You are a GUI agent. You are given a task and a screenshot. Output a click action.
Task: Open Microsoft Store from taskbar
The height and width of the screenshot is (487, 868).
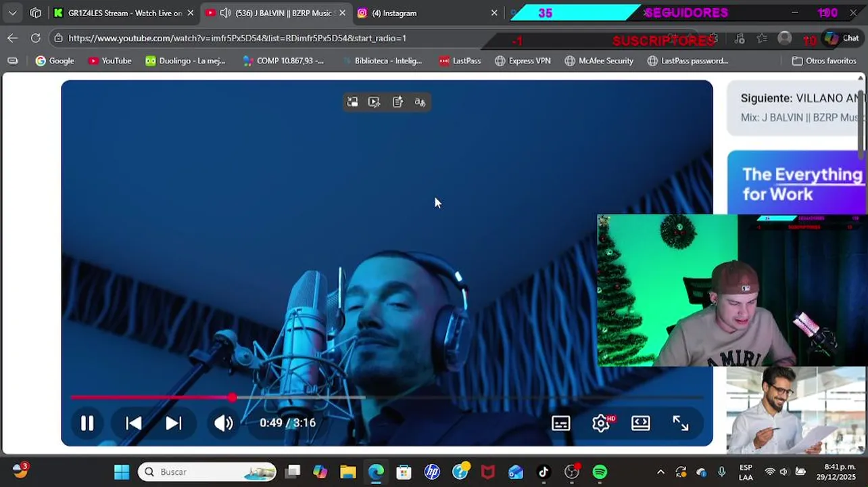click(404, 472)
